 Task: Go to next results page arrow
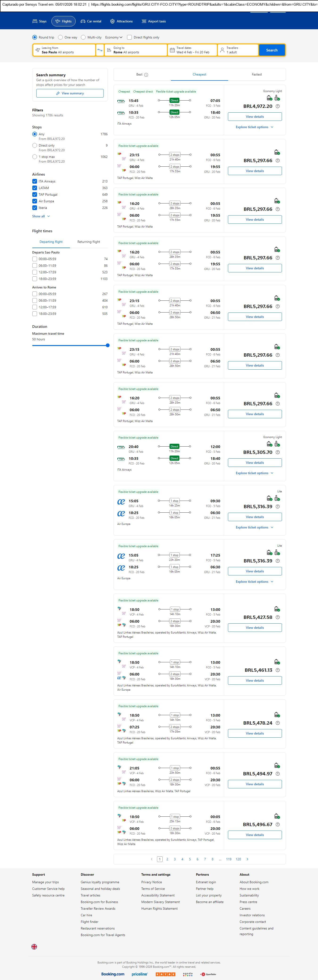click(247, 859)
